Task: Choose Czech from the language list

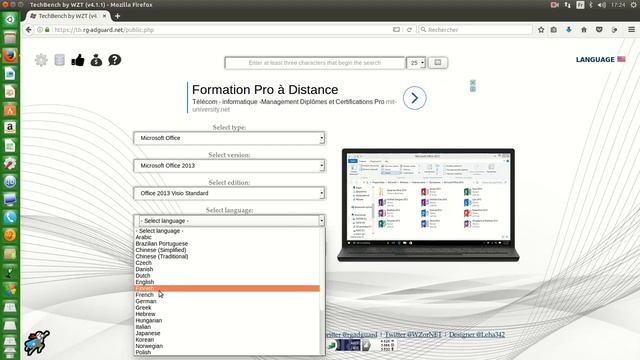Action: 227,263
